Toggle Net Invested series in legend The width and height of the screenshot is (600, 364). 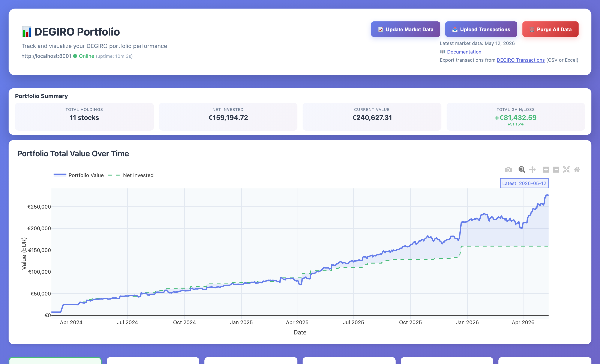tap(131, 175)
